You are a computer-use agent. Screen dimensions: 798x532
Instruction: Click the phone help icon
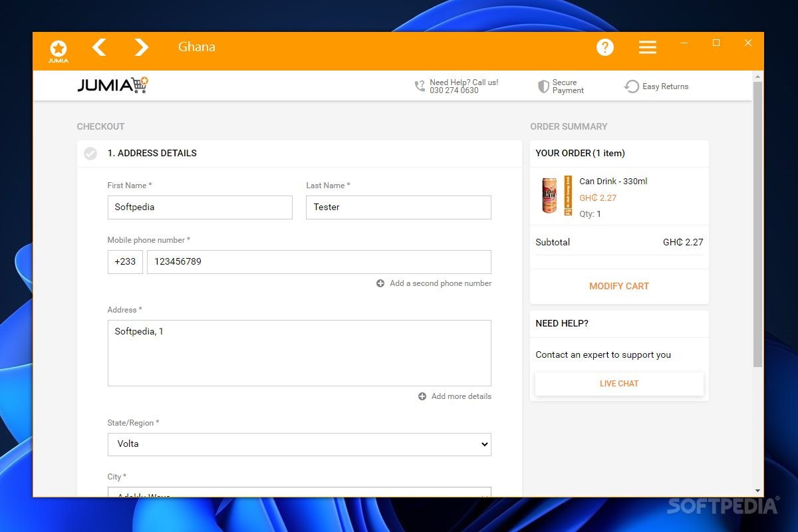click(420, 86)
